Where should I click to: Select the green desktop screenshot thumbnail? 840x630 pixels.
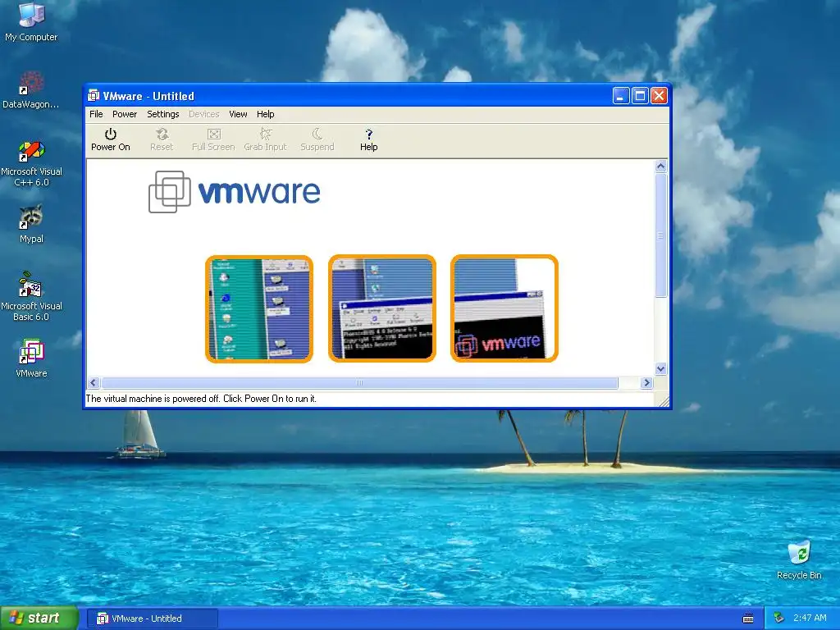(259, 308)
